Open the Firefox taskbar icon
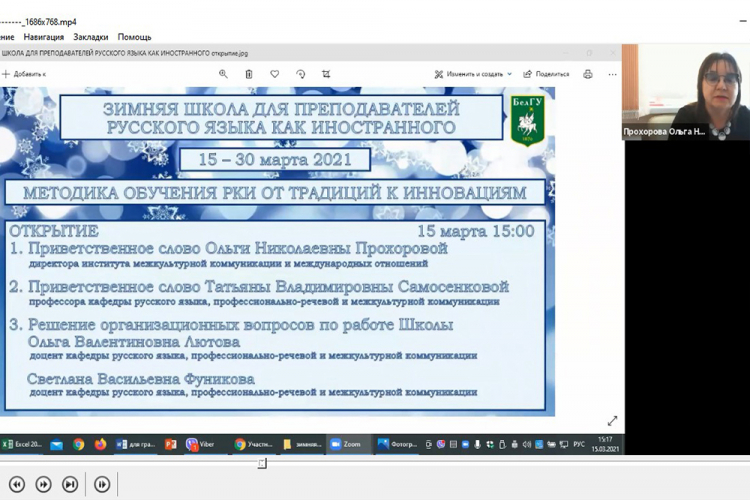This screenshot has height=500, width=750. pyautogui.click(x=100, y=445)
